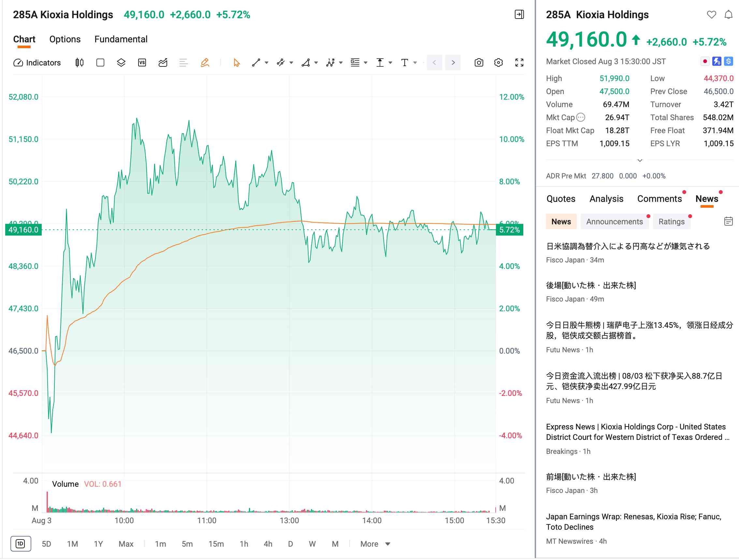Screen dimensions: 739x560
Task: Add Kioxia Holdings to favorites with heart
Action: click(711, 15)
